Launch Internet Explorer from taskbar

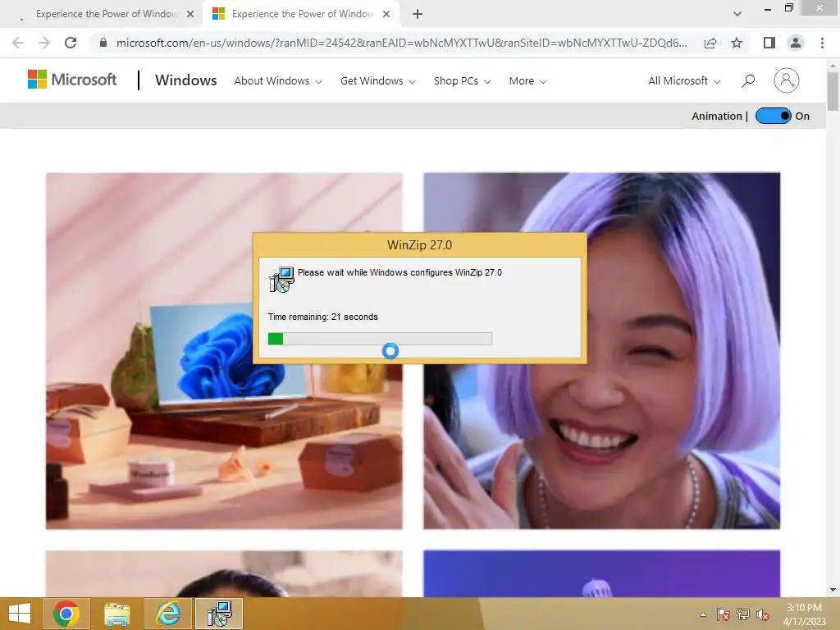click(x=168, y=614)
